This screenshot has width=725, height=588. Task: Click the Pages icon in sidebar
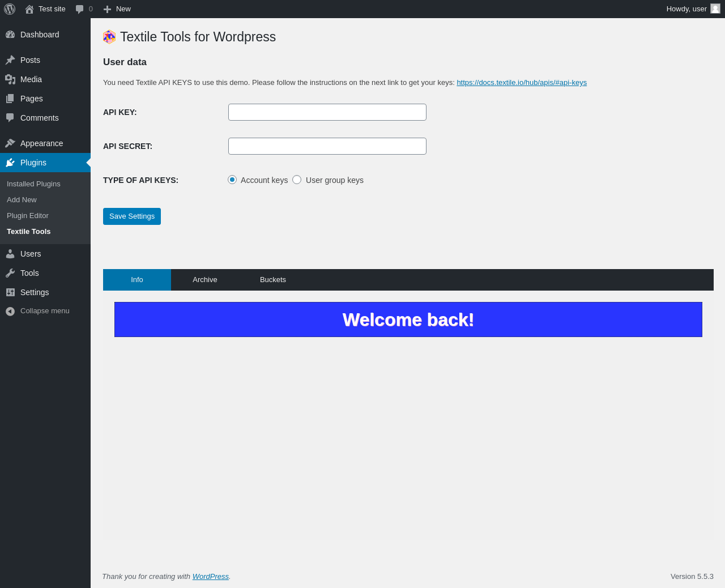[10, 99]
